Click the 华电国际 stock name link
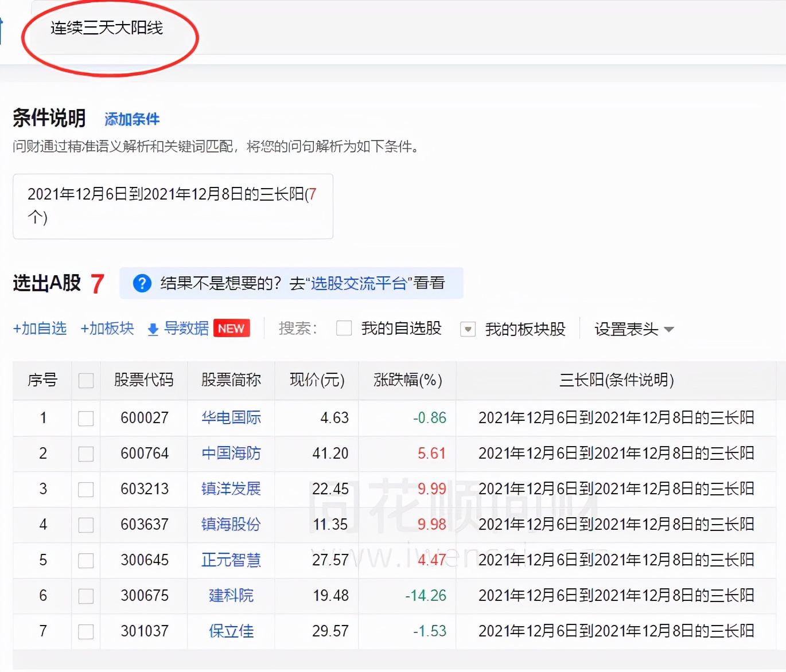 (x=231, y=418)
